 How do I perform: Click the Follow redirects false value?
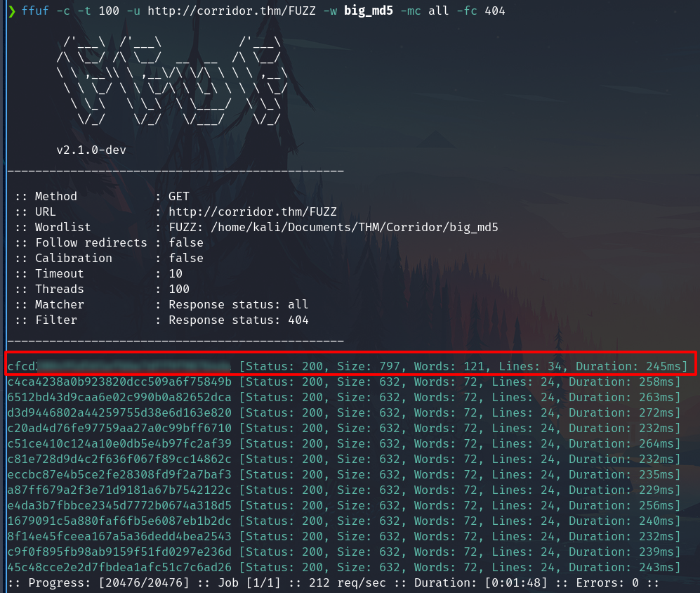point(185,242)
